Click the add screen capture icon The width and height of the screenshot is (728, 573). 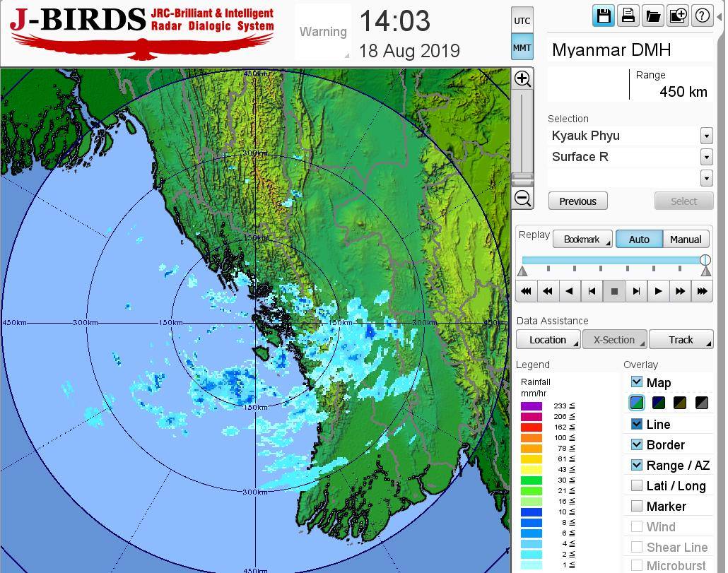[678, 16]
